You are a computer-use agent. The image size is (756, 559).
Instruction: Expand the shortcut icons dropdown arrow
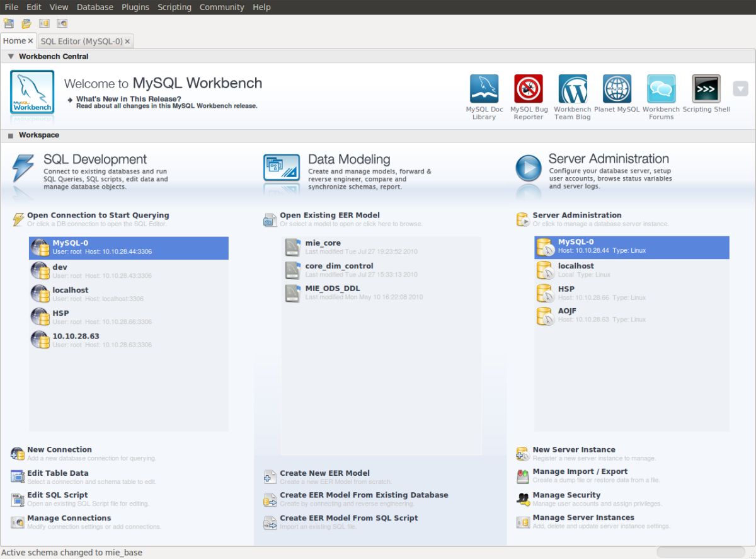pyautogui.click(x=740, y=88)
